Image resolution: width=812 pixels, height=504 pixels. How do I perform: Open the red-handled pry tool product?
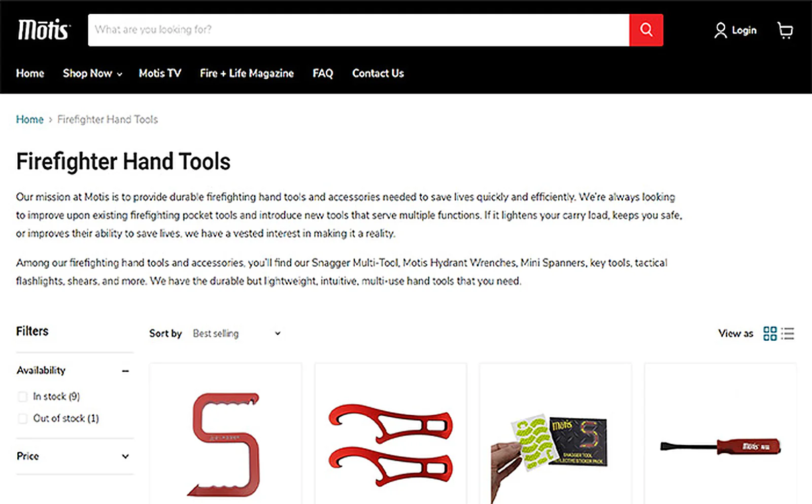tap(720, 447)
